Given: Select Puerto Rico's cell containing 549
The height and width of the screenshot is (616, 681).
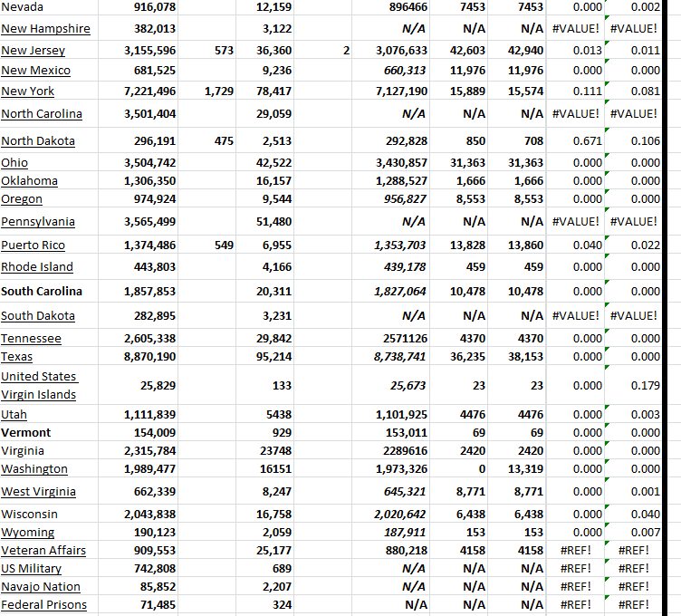Looking at the screenshot, I should coord(207,245).
